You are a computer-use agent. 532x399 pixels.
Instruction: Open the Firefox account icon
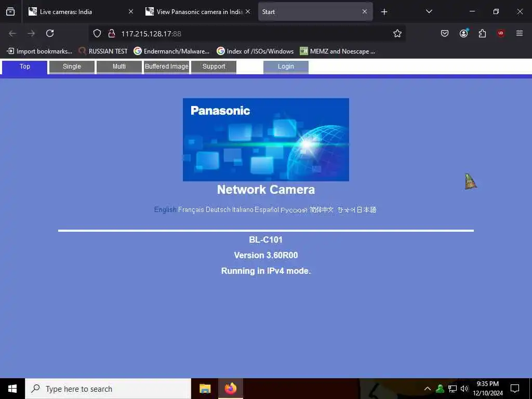(463, 33)
